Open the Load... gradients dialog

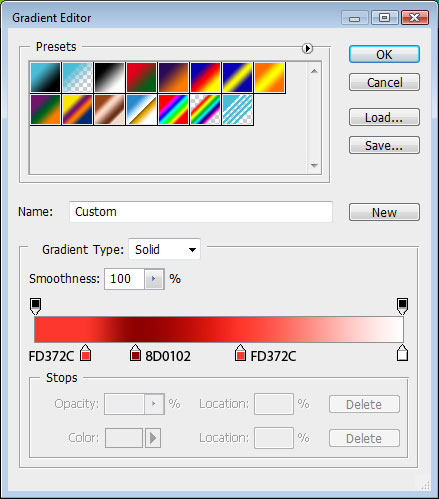pyautogui.click(x=384, y=117)
